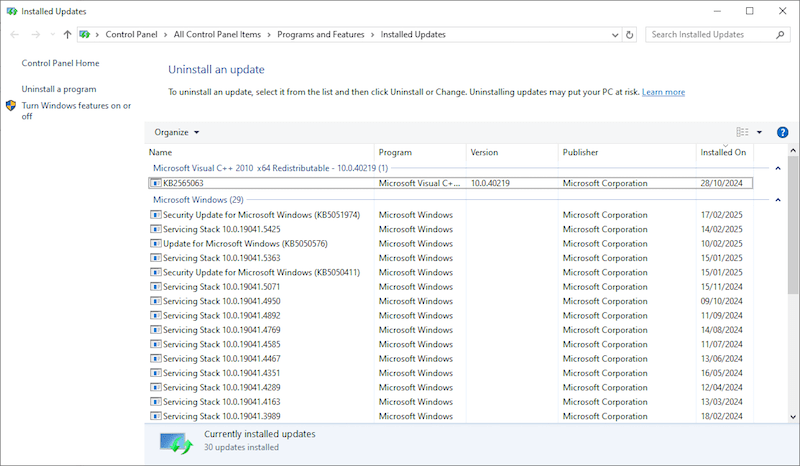Collapse the Microsoft Visual C++ 2010 group
This screenshot has height=466, width=800.
point(778,168)
